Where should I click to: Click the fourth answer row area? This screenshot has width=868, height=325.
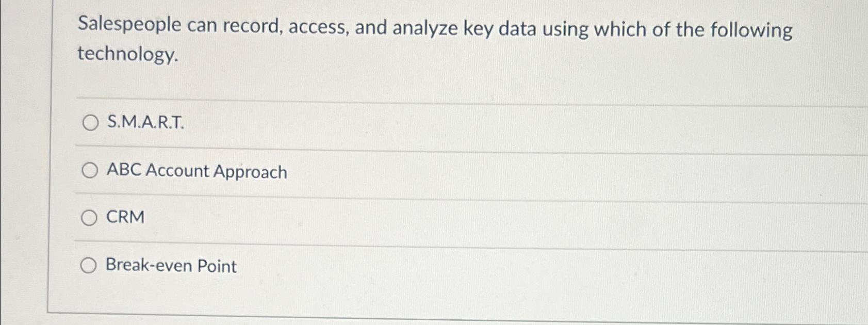coord(413,266)
